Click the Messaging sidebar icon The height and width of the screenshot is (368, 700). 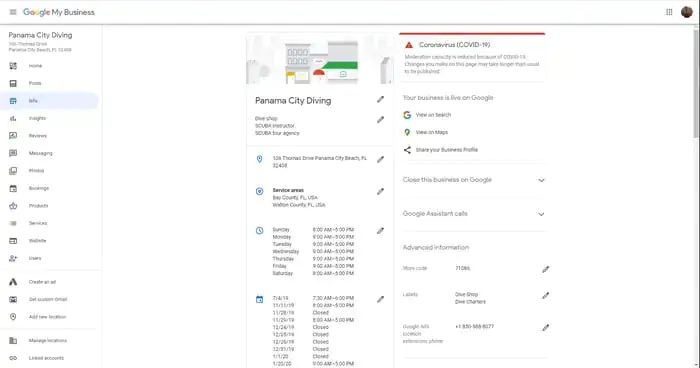point(13,153)
